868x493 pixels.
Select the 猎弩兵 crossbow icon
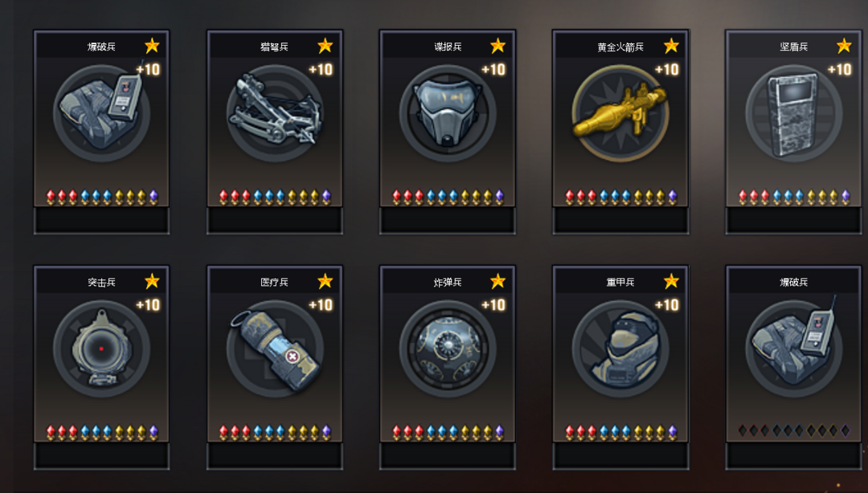point(275,113)
